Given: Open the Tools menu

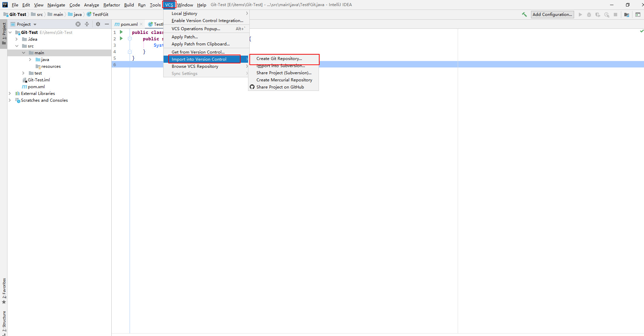Looking at the screenshot, I should tap(155, 5).
